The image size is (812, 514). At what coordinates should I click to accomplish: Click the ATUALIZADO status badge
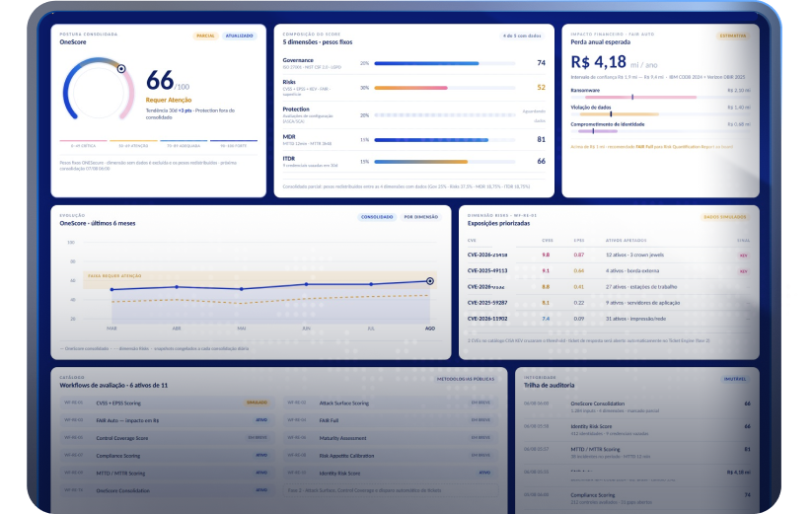pos(239,36)
